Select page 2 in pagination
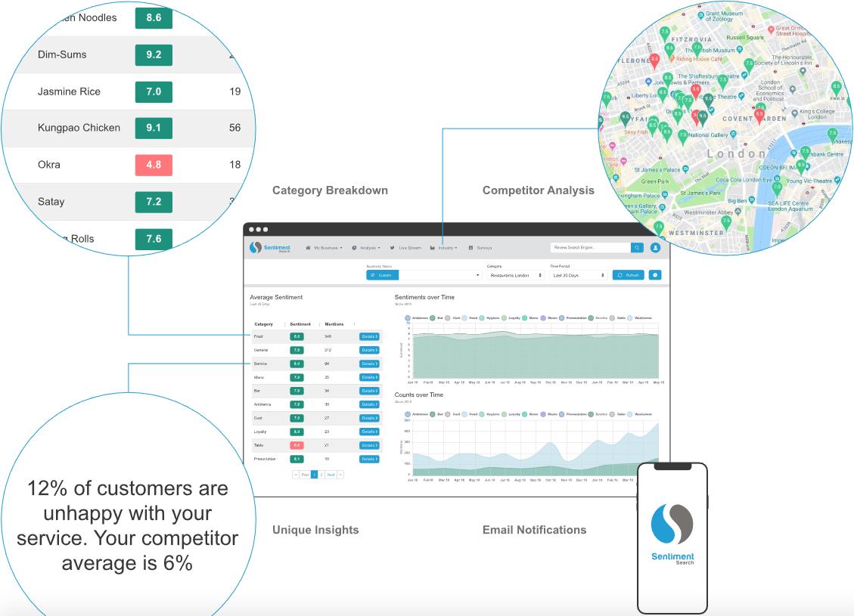Image resolution: width=854 pixels, height=616 pixels. coord(321,475)
